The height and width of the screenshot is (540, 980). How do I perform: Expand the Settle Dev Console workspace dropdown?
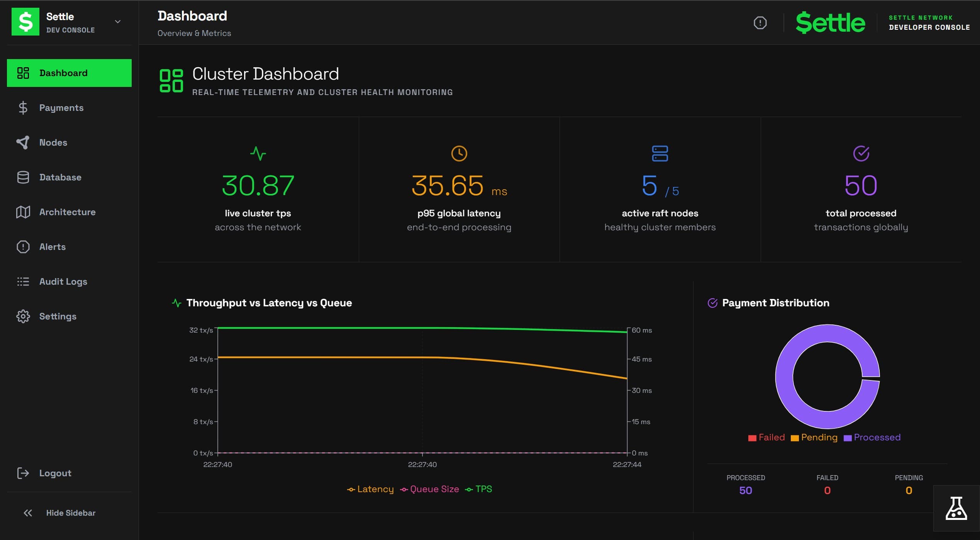click(118, 22)
